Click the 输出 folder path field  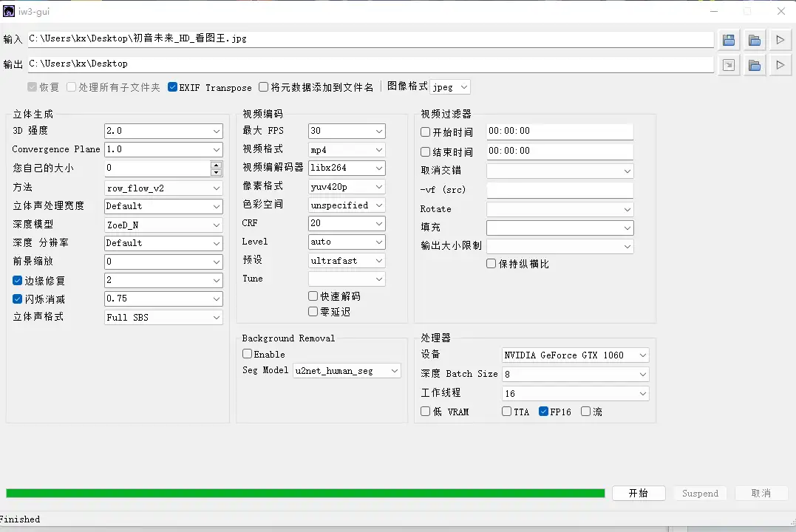(x=370, y=64)
